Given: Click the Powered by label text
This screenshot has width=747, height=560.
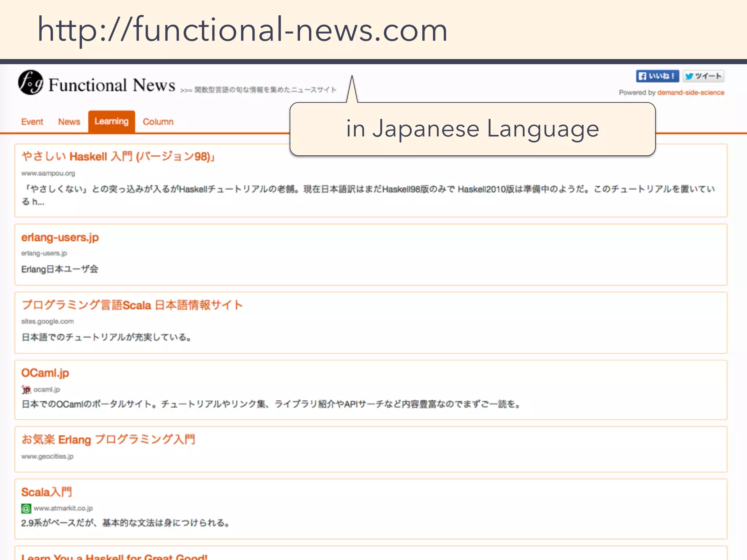Looking at the screenshot, I should [637, 93].
